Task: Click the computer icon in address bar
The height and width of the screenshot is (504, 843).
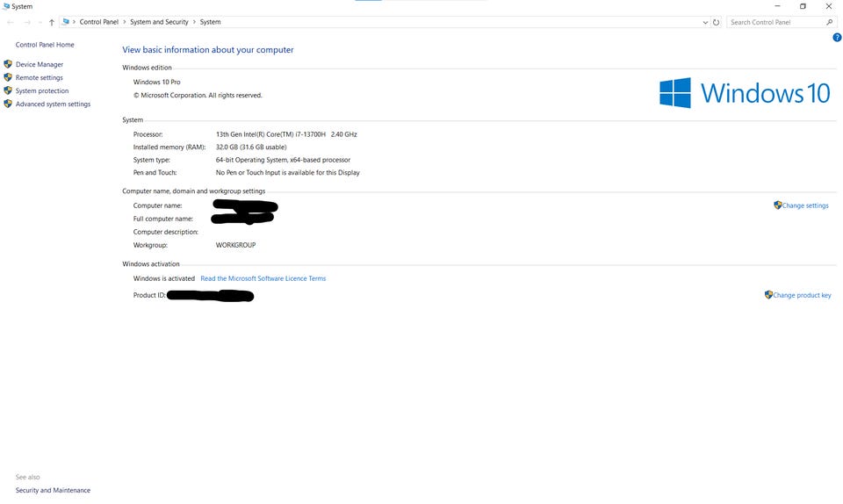Action: [66, 22]
